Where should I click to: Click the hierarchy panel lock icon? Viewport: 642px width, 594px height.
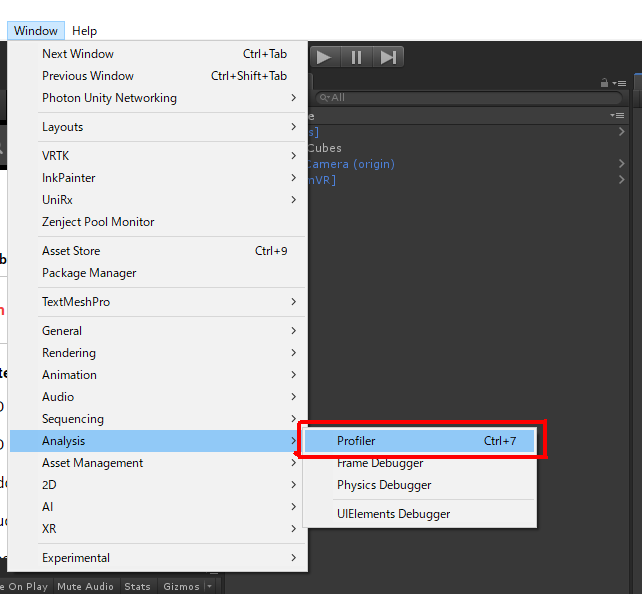click(604, 83)
